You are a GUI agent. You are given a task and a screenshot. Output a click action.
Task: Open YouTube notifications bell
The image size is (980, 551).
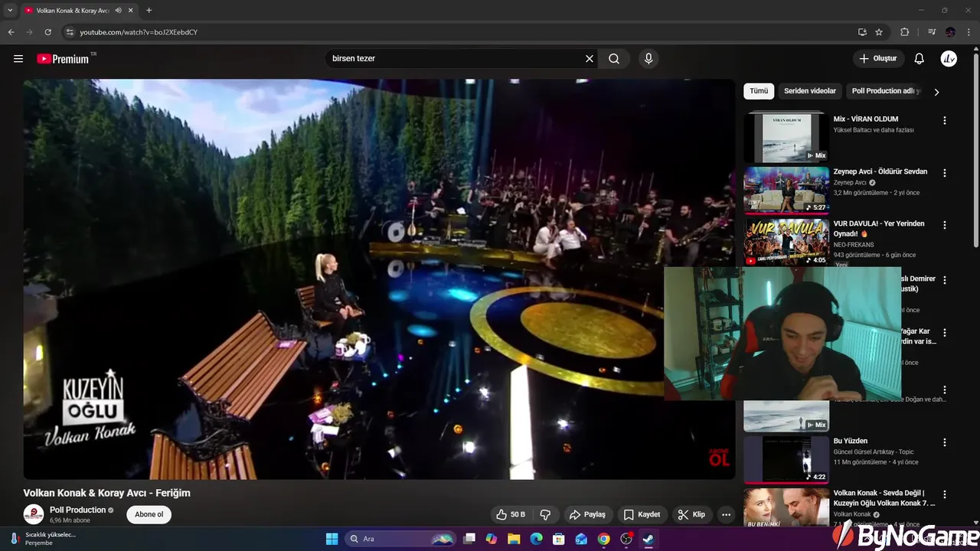[920, 58]
